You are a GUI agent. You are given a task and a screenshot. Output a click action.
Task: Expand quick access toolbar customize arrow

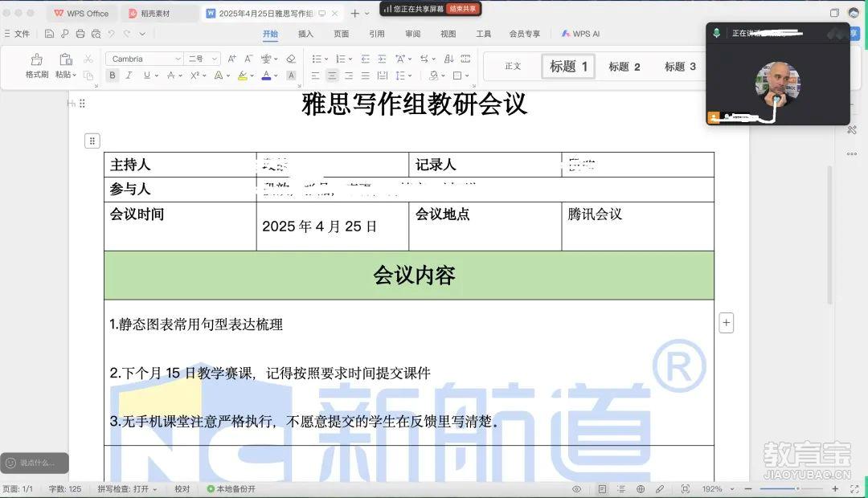tap(142, 34)
